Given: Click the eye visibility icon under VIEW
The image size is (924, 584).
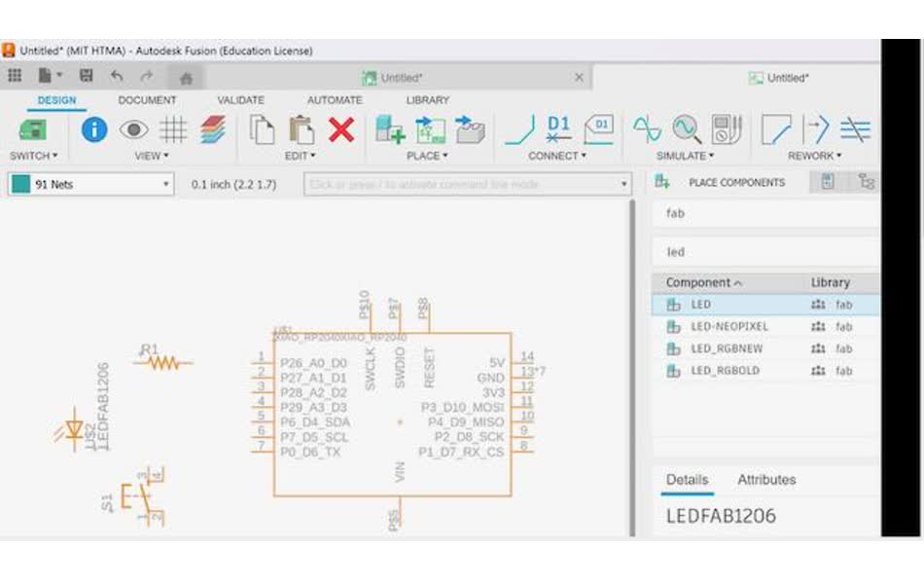Looking at the screenshot, I should [x=132, y=129].
